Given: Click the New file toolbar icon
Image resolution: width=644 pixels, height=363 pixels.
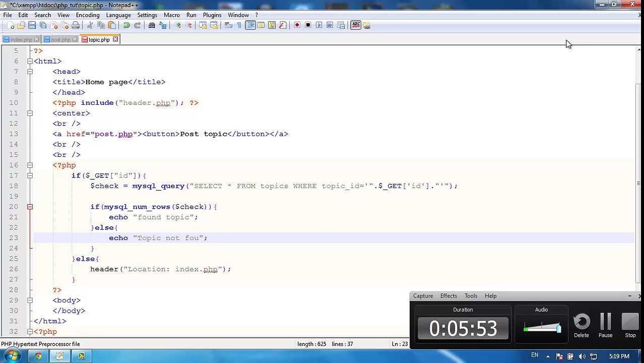Looking at the screenshot, I should (11, 25).
